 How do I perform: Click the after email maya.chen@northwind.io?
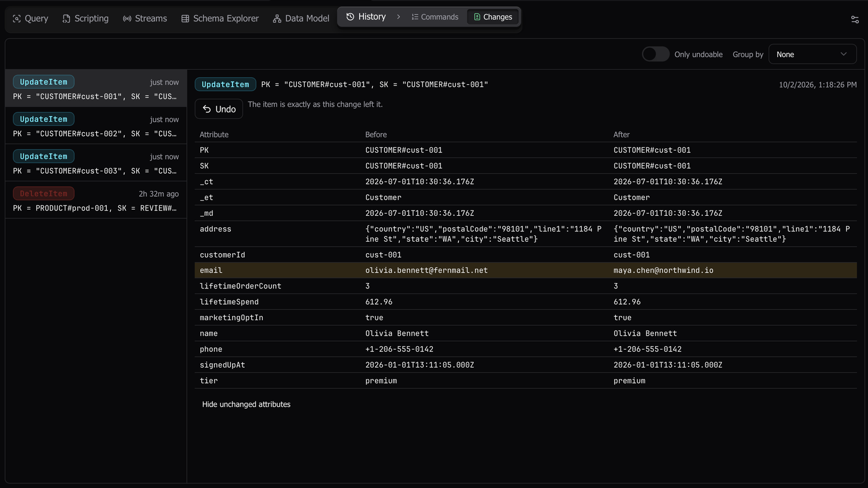(663, 271)
